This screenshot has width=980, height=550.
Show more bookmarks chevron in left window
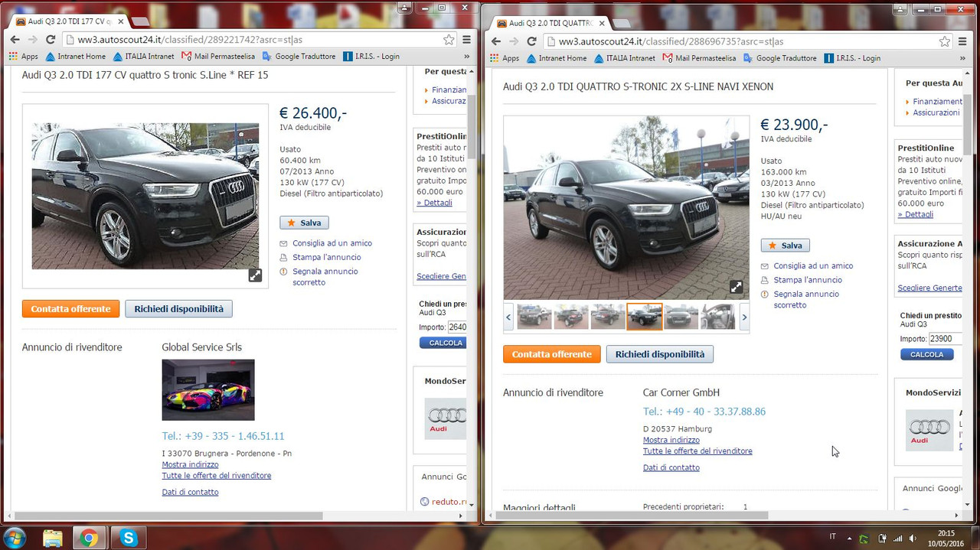pyautogui.click(x=467, y=57)
